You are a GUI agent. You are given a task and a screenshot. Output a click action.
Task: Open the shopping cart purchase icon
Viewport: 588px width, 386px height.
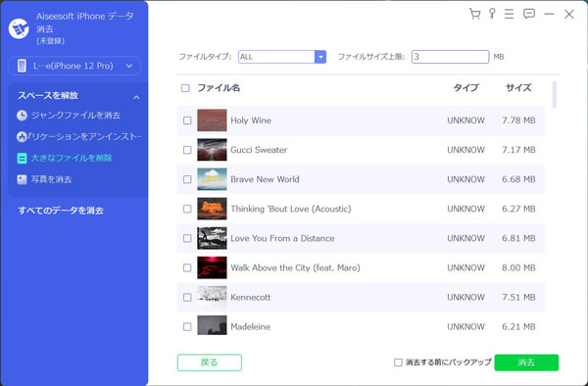[474, 14]
